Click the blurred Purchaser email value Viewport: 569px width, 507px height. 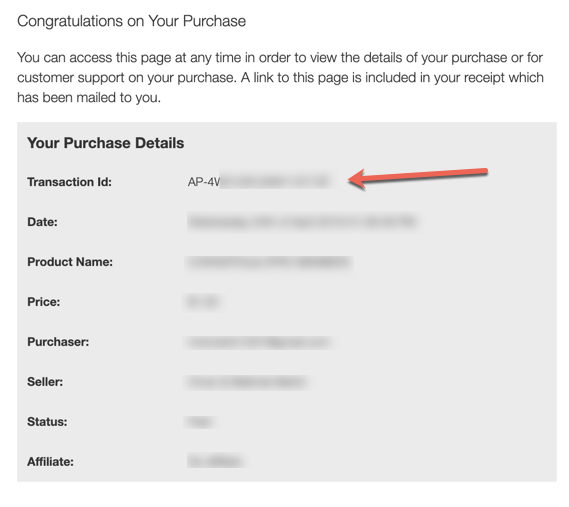click(259, 342)
